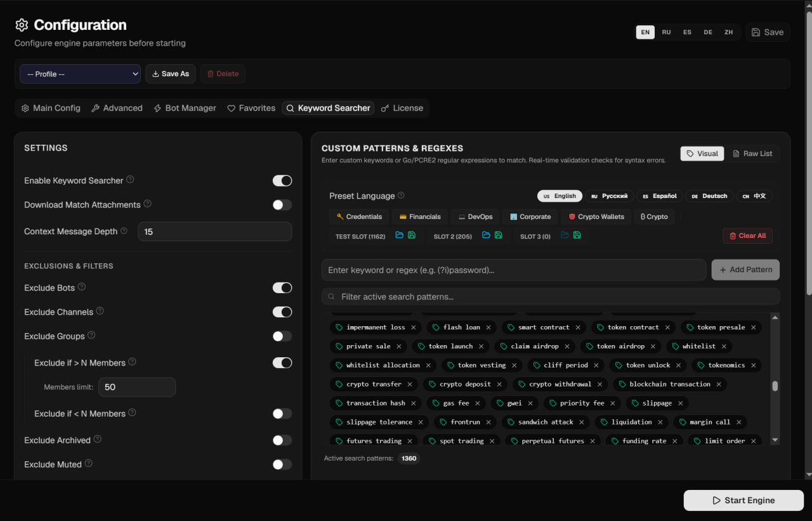Remove the 'tokenomics' pattern tag
The image size is (812, 521).
tap(754, 366)
